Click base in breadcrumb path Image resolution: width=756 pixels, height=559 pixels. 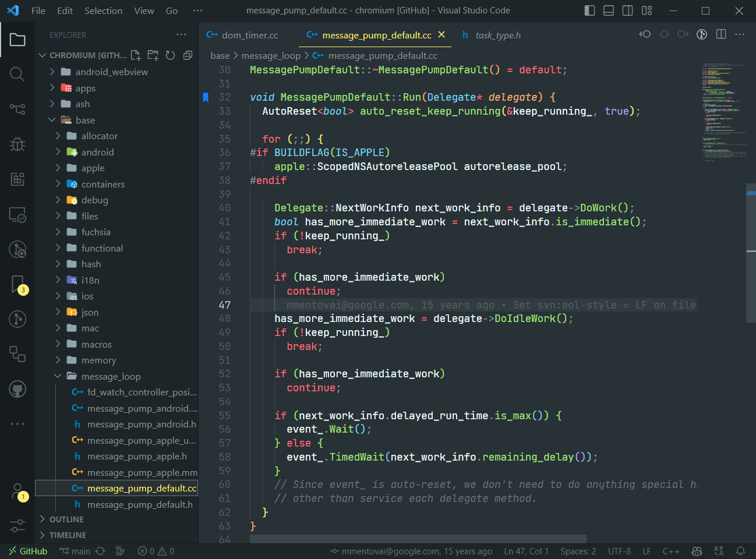click(220, 55)
